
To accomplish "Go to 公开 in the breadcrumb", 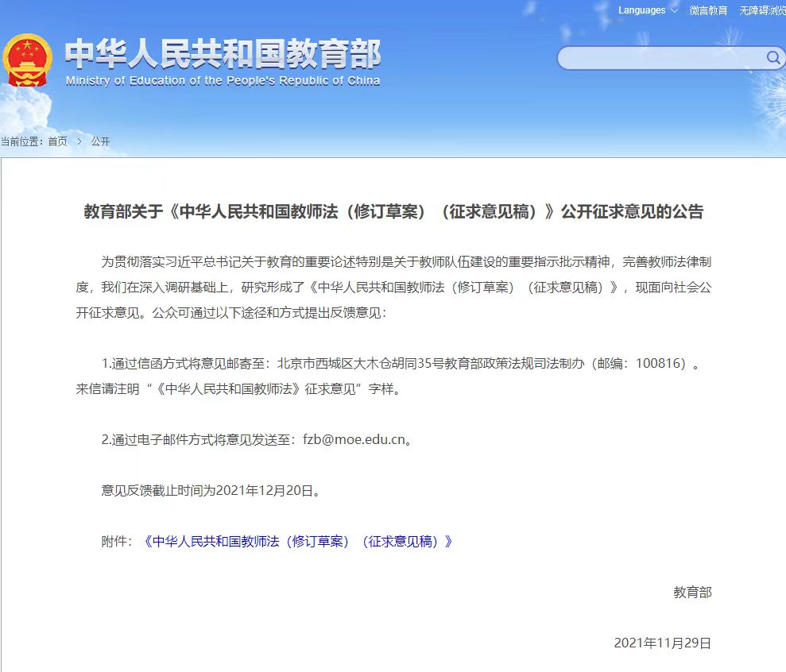I will click(100, 141).
